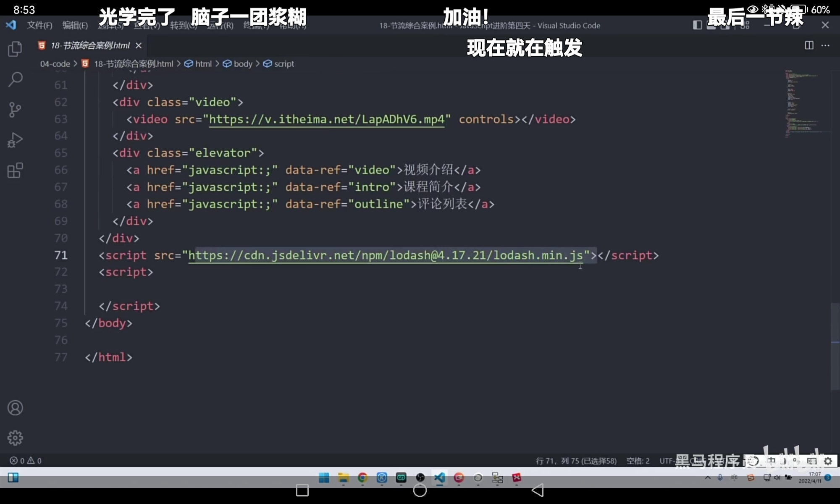Open the Source Control view
Screen dimensions: 840x504
(15, 110)
